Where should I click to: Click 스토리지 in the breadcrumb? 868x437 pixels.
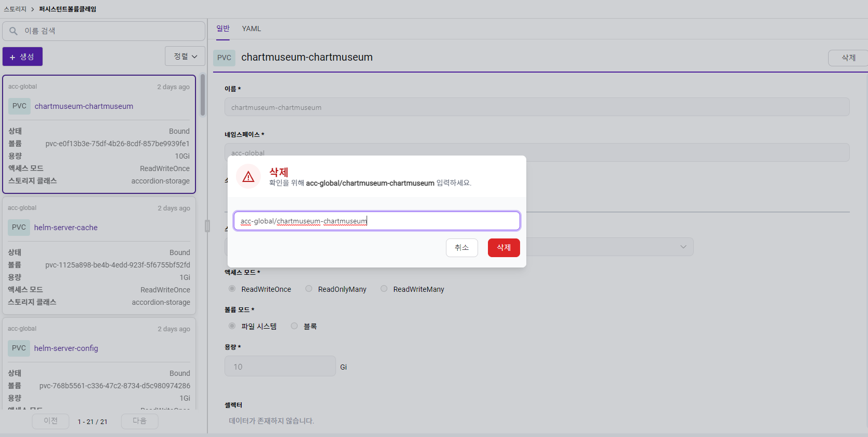(15, 9)
